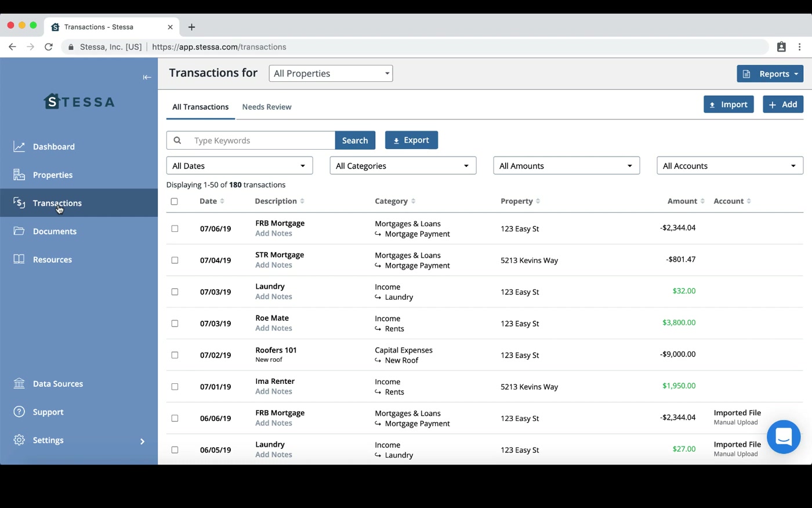Select the 07/03/19 Laundry transaction checkbox
812x508 pixels.
tap(175, 292)
